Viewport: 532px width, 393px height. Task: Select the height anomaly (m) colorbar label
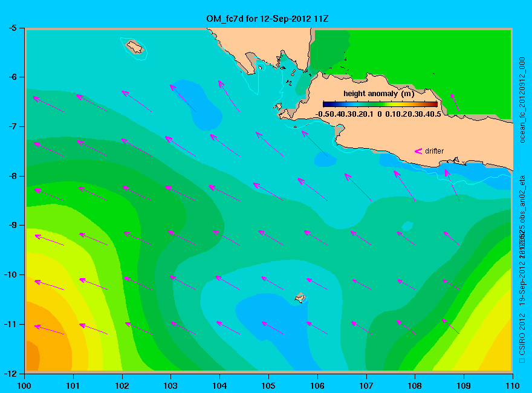pos(378,93)
